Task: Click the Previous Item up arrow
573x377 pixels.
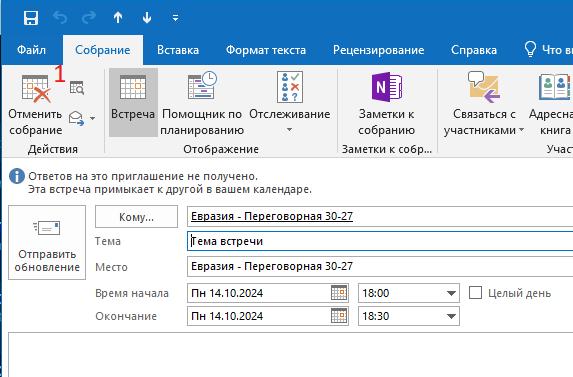Action: pos(118,17)
